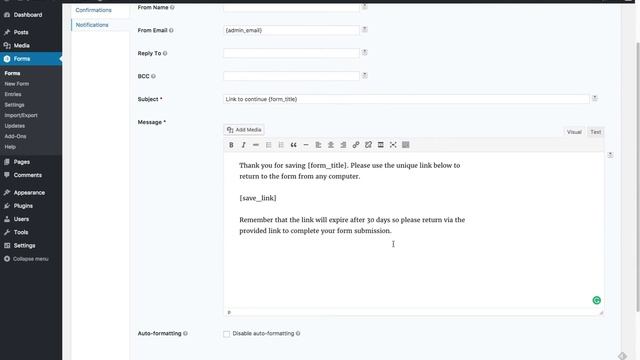Open Disable auto-formatting help tooltip icon
640x360 pixels.
point(298,333)
